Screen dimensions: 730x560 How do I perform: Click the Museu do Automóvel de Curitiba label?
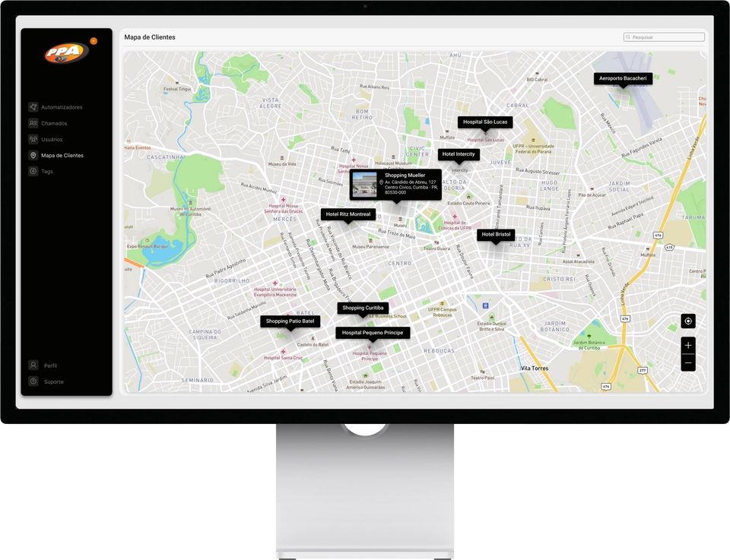[x=190, y=212]
